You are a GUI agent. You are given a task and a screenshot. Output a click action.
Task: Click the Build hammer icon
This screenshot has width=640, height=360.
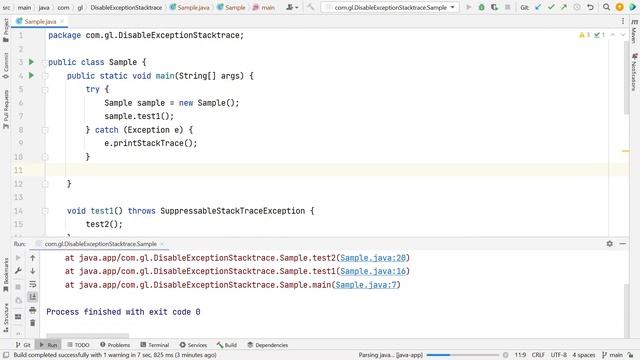[x=311, y=7]
